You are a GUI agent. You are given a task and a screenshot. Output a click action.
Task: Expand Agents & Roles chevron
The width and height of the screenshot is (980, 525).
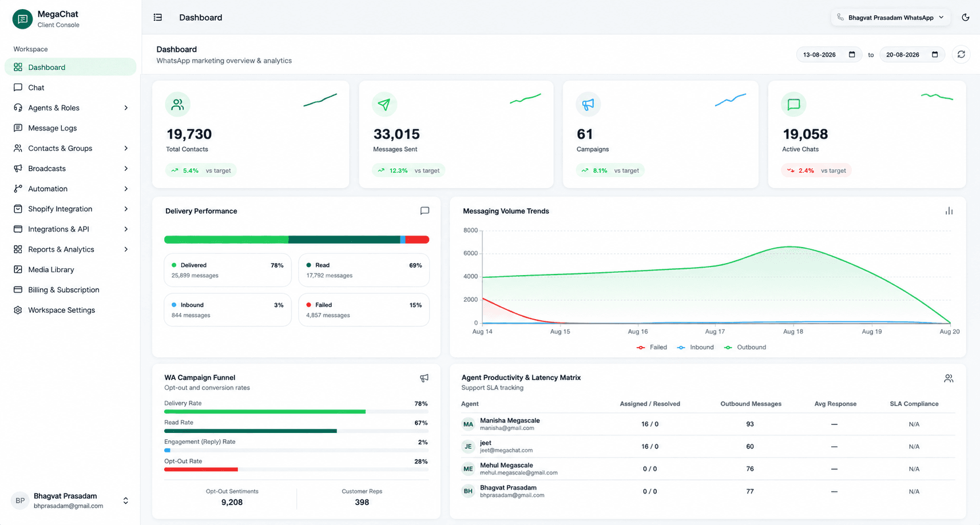pyautogui.click(x=126, y=108)
